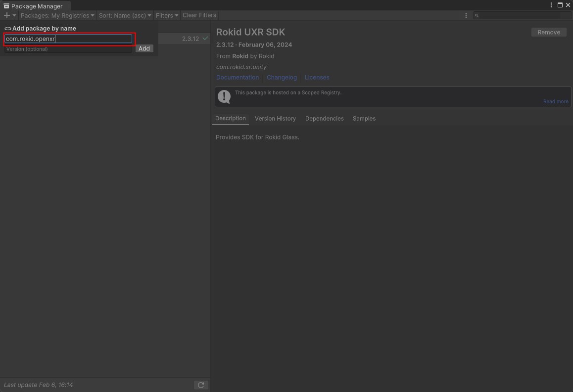Screen dimensions: 573x392
Task: Click the "2.3.12 · February 06, 2024" text
Action: [254, 45]
